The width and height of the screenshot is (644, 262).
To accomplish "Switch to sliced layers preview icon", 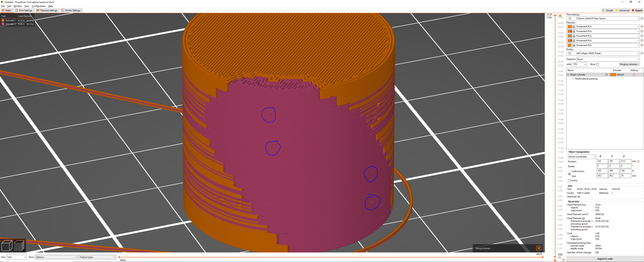I will click(19, 245).
